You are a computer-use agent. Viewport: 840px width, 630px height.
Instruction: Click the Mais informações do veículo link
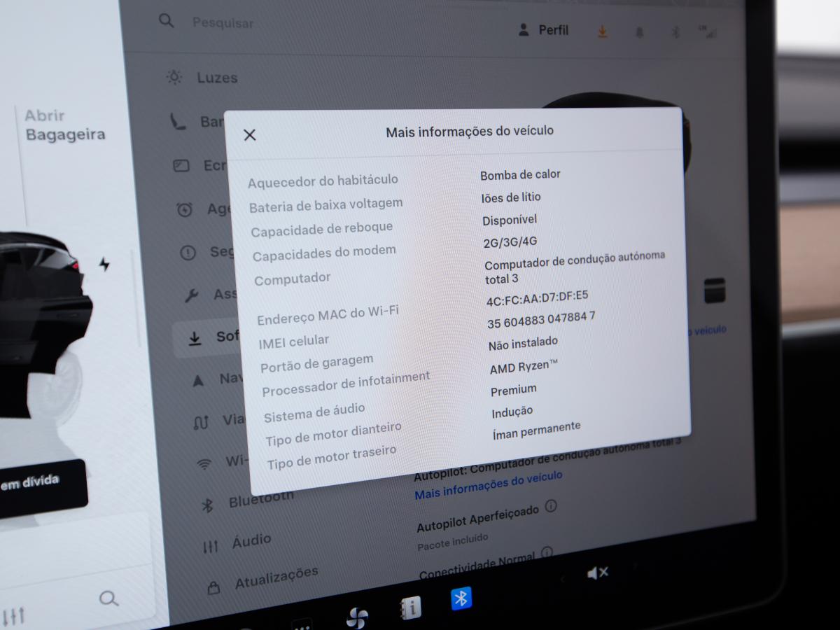488,484
